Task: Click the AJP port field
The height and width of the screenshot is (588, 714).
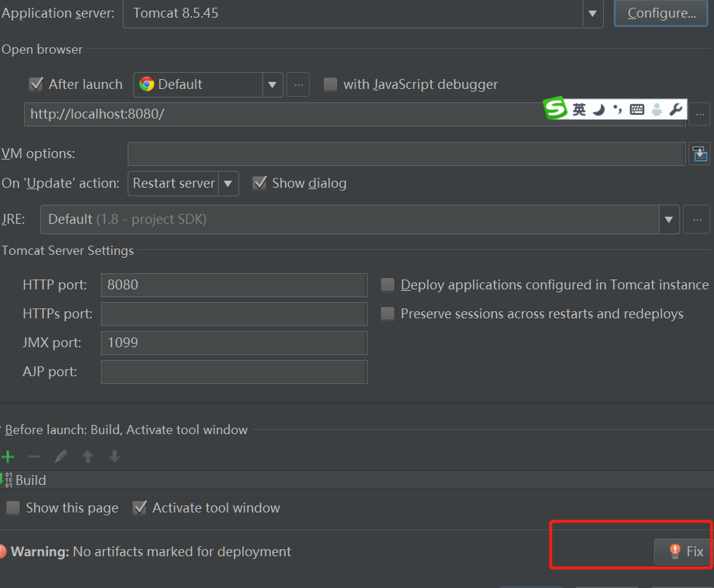Action: (234, 372)
